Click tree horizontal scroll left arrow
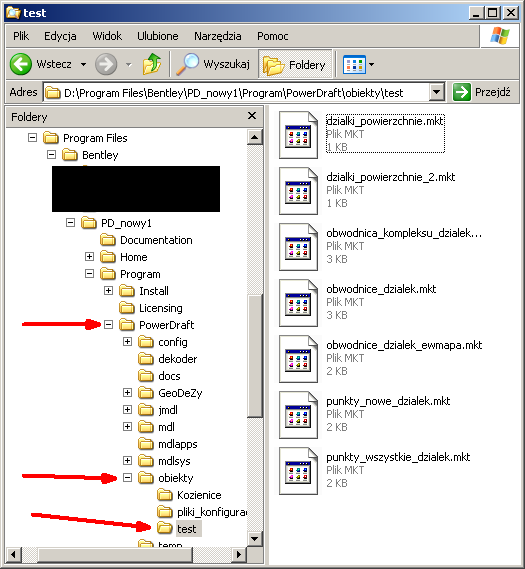Viewport: 525px width, 569px height. point(13,554)
